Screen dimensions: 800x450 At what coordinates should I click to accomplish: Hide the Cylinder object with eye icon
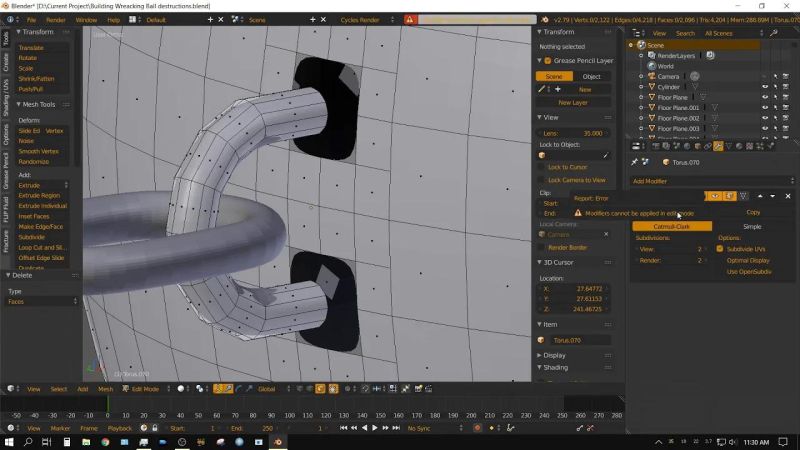click(765, 87)
